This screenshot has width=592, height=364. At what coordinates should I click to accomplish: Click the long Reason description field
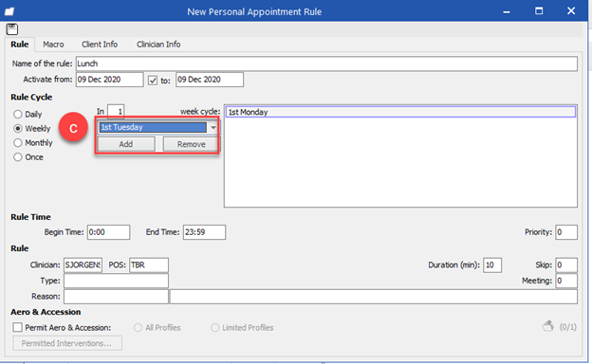coord(374,297)
